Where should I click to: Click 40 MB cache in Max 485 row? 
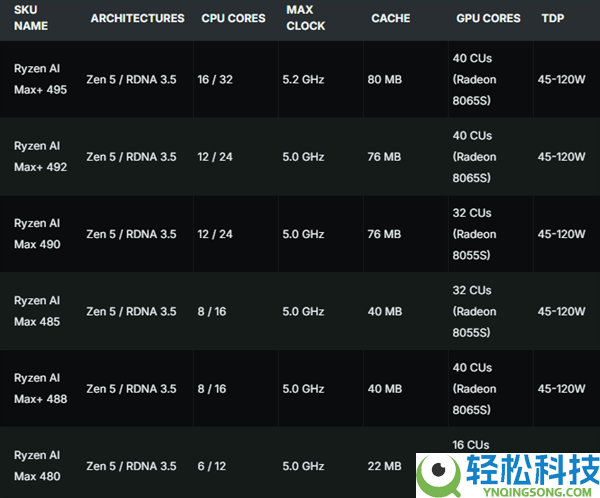tap(385, 311)
